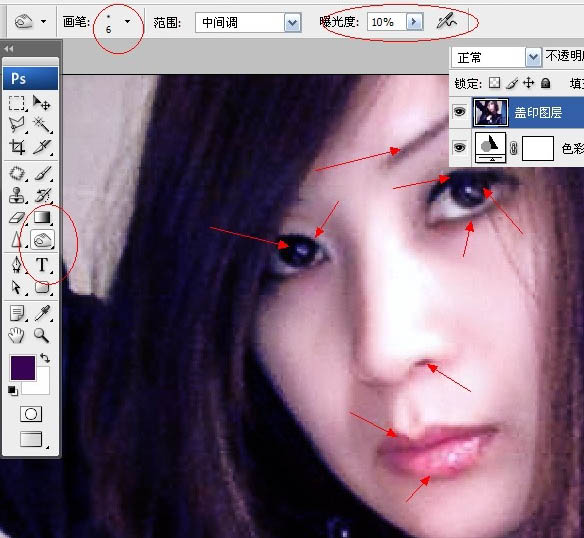Select the adjustment layer mask thumbnail
The width and height of the screenshot is (584, 538).
[538, 148]
